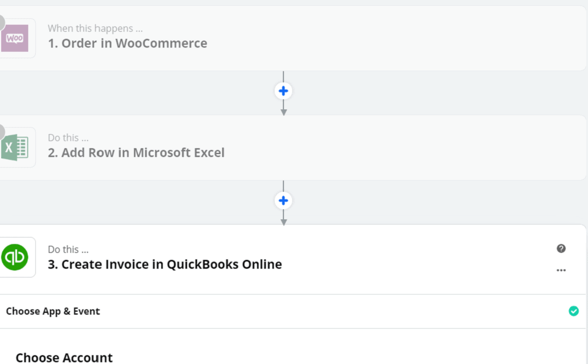Click the WooCommerce app icon
Viewport: 588px width, 364px height.
pos(15,38)
